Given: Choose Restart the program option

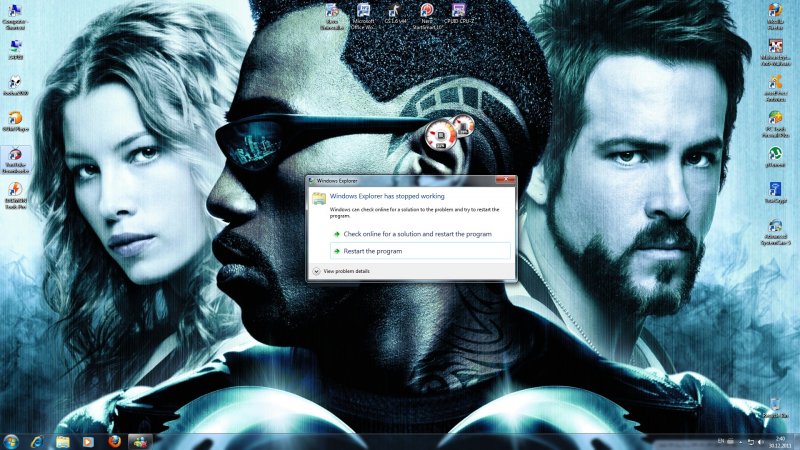Looking at the screenshot, I should [420, 251].
